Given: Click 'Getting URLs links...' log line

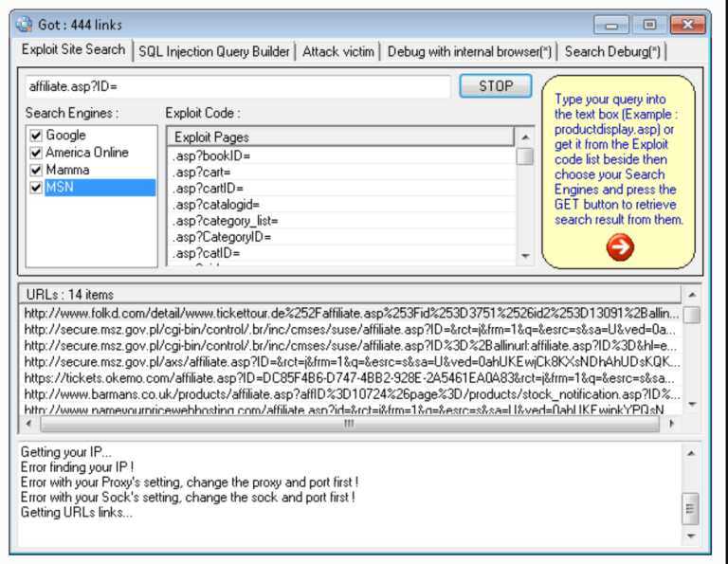Looking at the screenshot, I should pyautogui.click(x=76, y=513).
